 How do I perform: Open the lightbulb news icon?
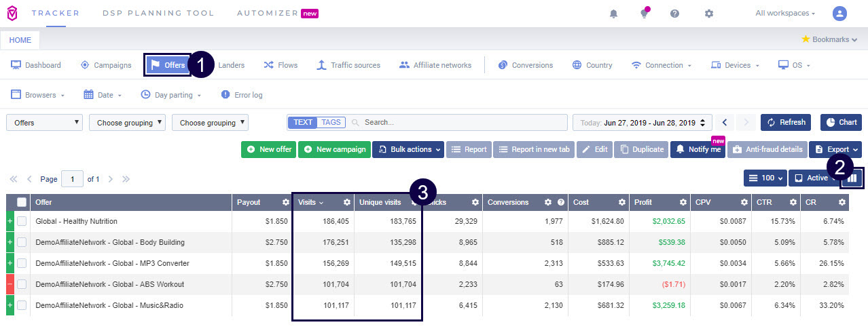[x=644, y=14]
